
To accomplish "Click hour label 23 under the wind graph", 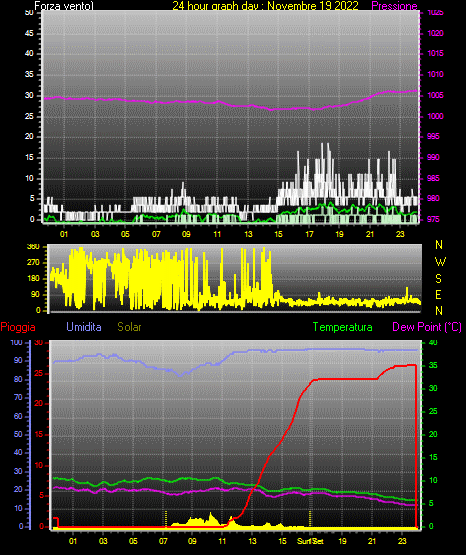I will (400, 234).
